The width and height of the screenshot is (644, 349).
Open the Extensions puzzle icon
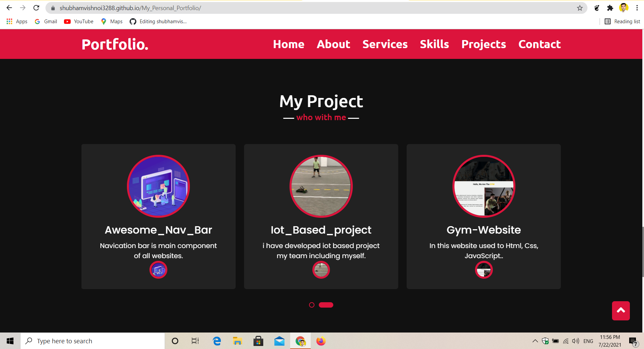click(610, 8)
